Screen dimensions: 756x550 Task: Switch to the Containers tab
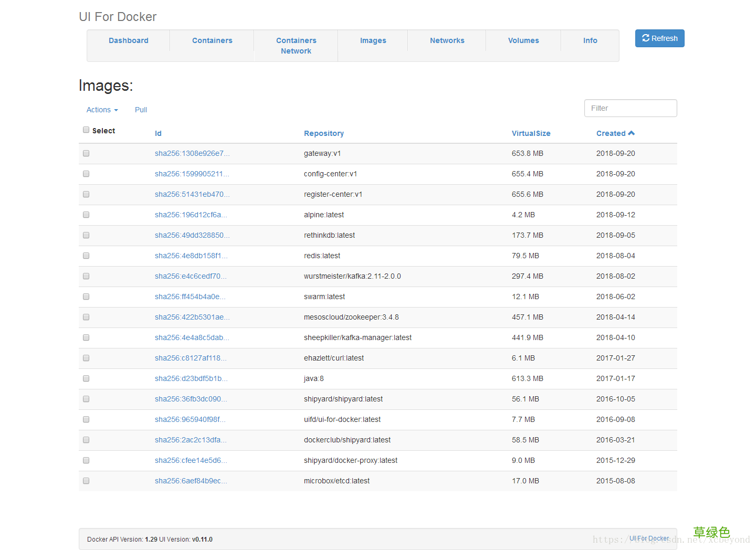[212, 40]
